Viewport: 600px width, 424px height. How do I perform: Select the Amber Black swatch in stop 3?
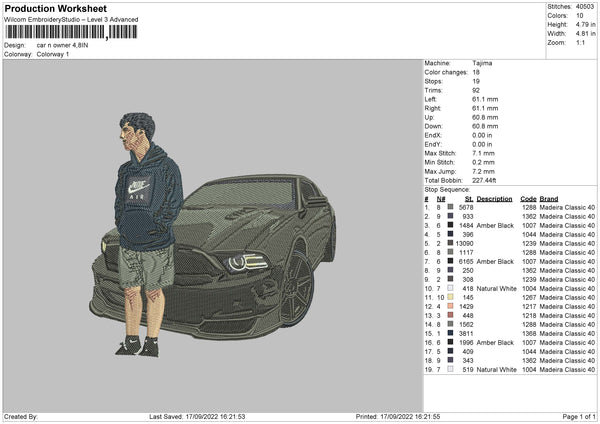click(x=450, y=226)
